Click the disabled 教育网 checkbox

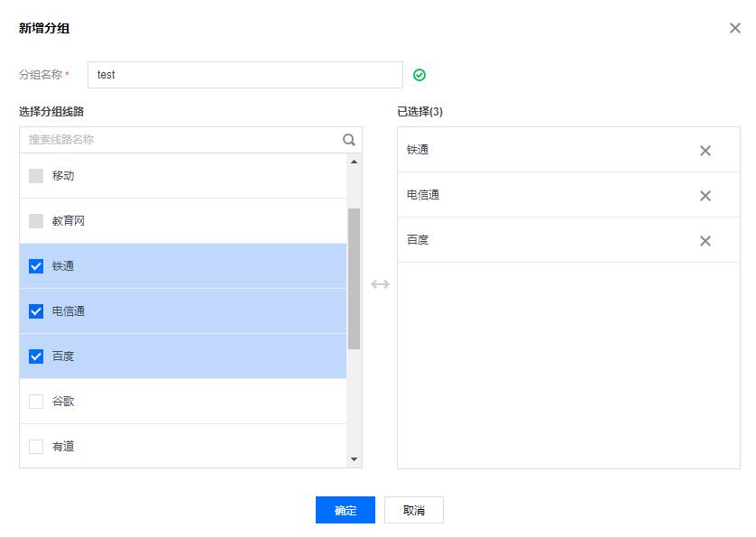(36, 221)
